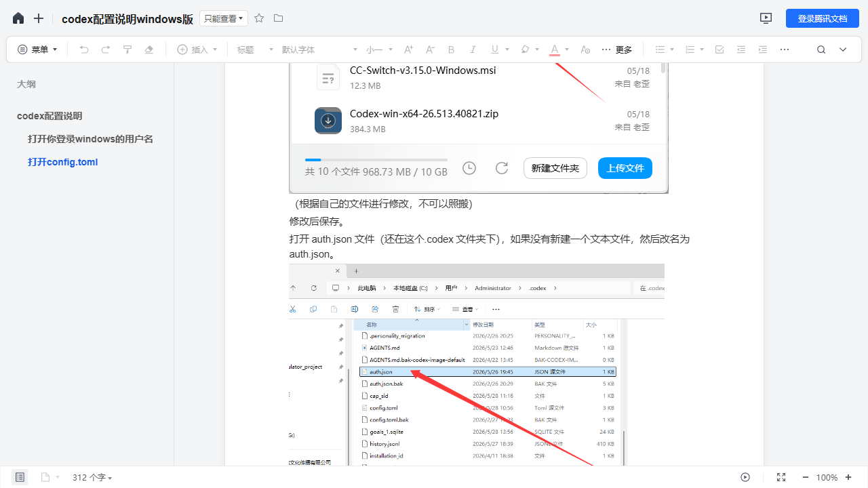Open right-side toolbar ellipsis menu
The image size is (868, 488).
(785, 49)
